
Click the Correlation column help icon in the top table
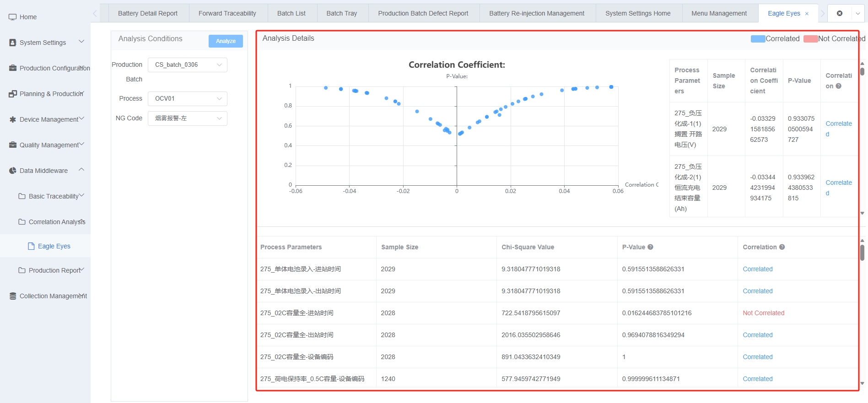coord(839,86)
